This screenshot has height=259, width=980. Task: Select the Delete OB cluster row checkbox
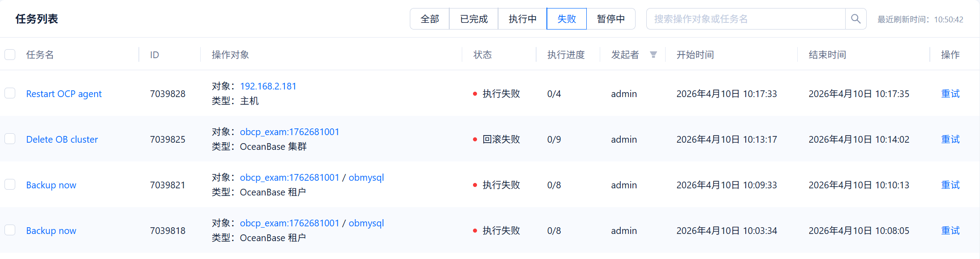click(x=10, y=139)
